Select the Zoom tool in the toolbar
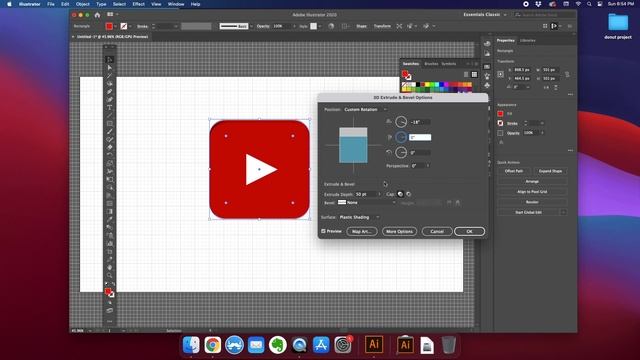Image resolution: width=640 pixels, height=360 pixels. [x=109, y=276]
